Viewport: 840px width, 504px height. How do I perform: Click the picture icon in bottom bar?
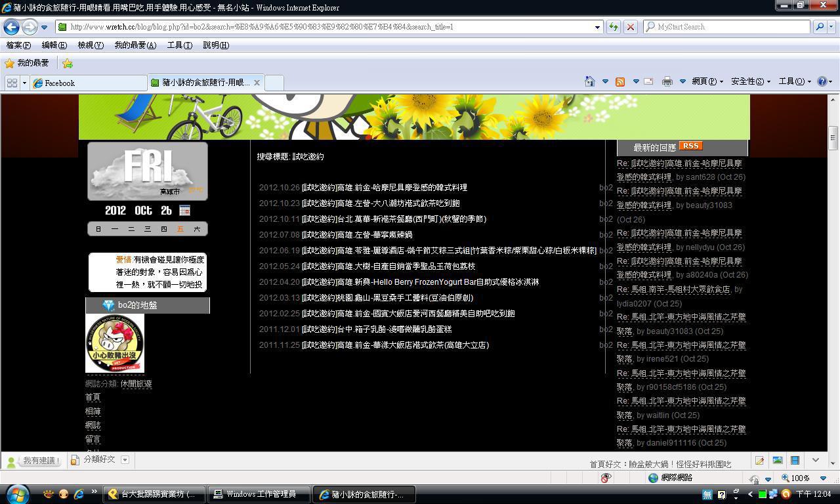(x=777, y=461)
